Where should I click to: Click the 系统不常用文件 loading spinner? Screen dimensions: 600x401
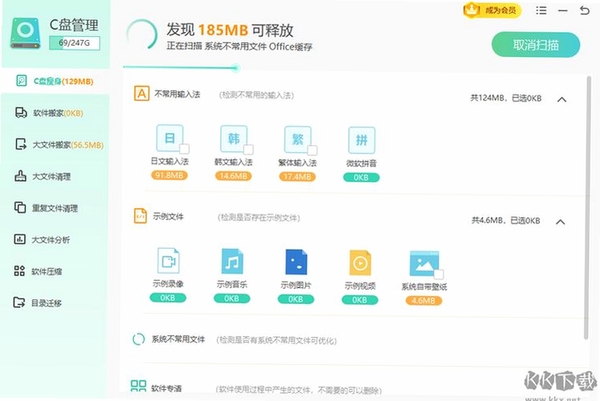point(139,339)
